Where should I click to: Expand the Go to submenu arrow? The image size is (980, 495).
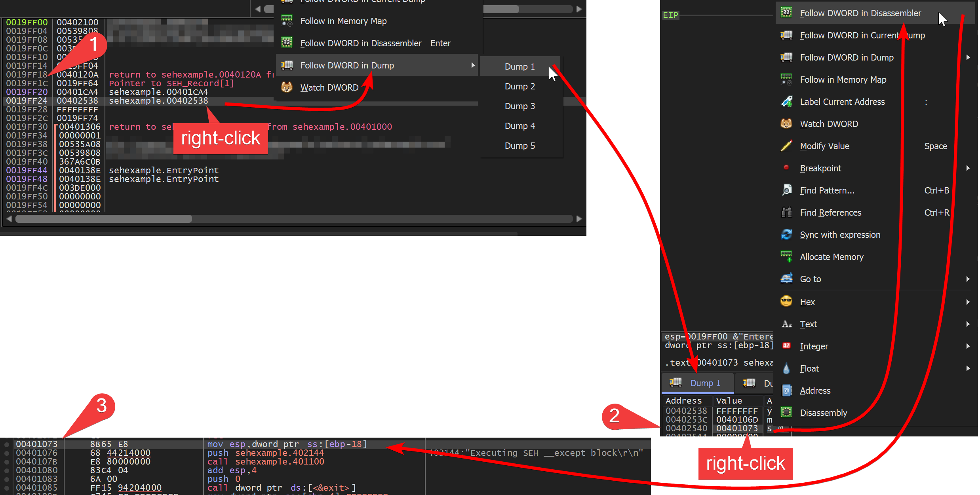click(968, 279)
